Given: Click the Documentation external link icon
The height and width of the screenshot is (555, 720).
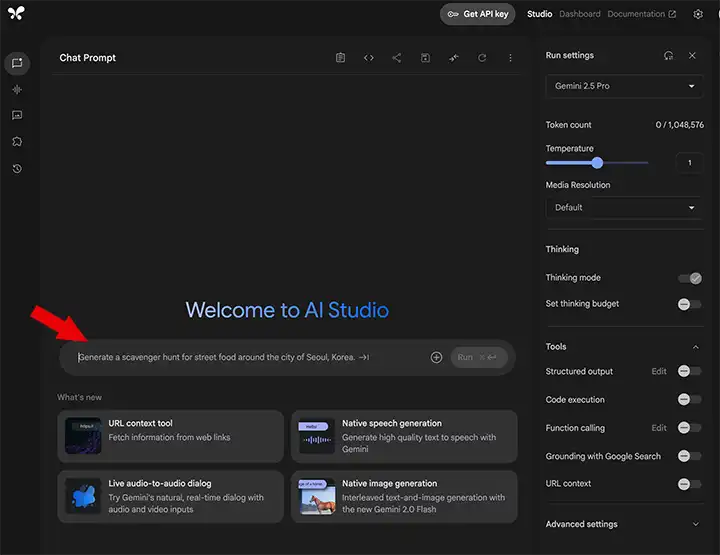Looking at the screenshot, I should [x=672, y=14].
